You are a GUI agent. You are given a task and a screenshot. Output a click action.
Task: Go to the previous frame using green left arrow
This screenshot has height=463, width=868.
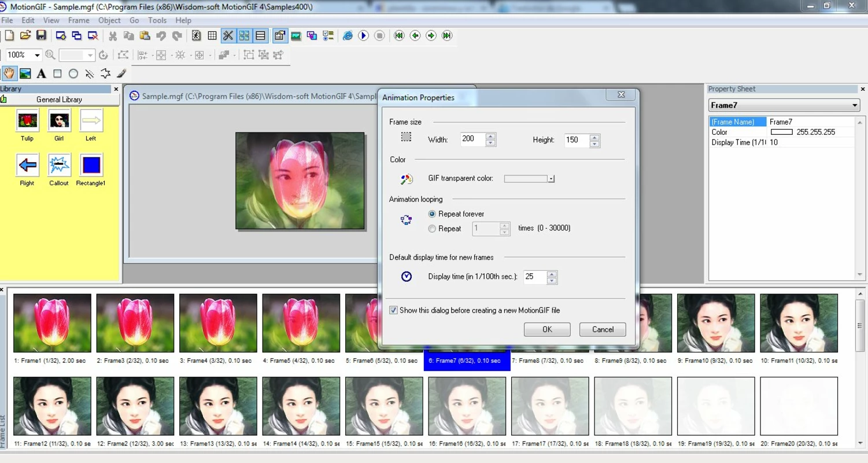click(415, 36)
